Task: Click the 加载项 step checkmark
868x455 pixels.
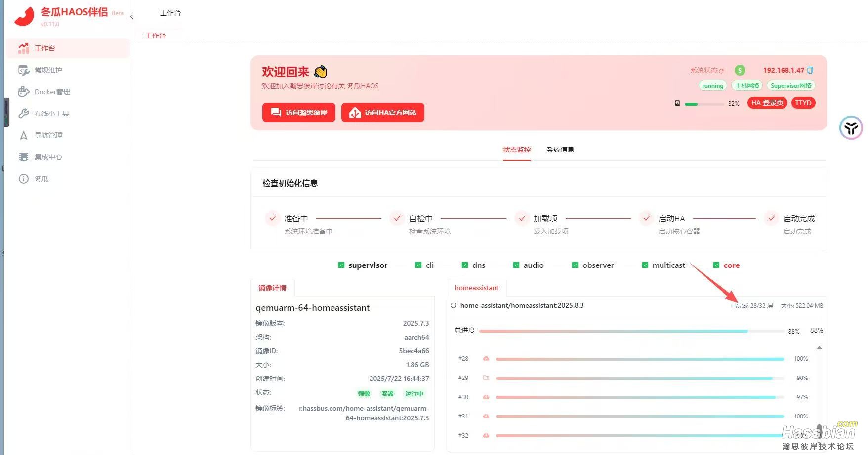Action: 522,218
